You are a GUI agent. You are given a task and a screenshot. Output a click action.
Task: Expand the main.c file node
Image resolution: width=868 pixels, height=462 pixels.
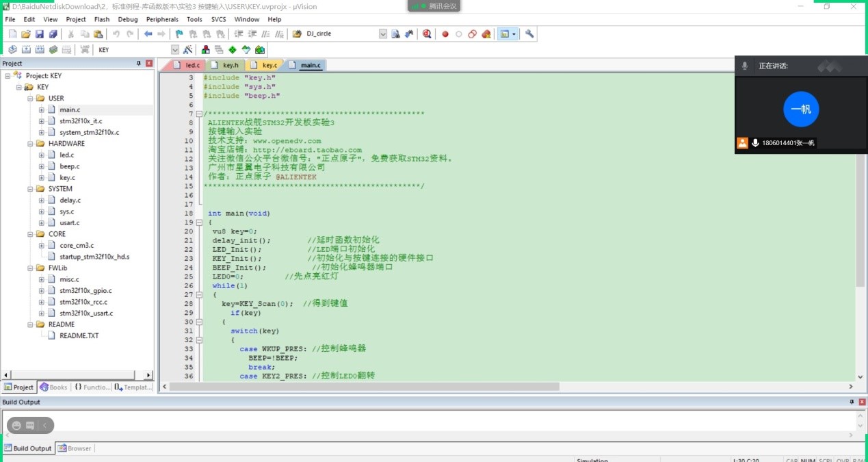click(x=42, y=110)
